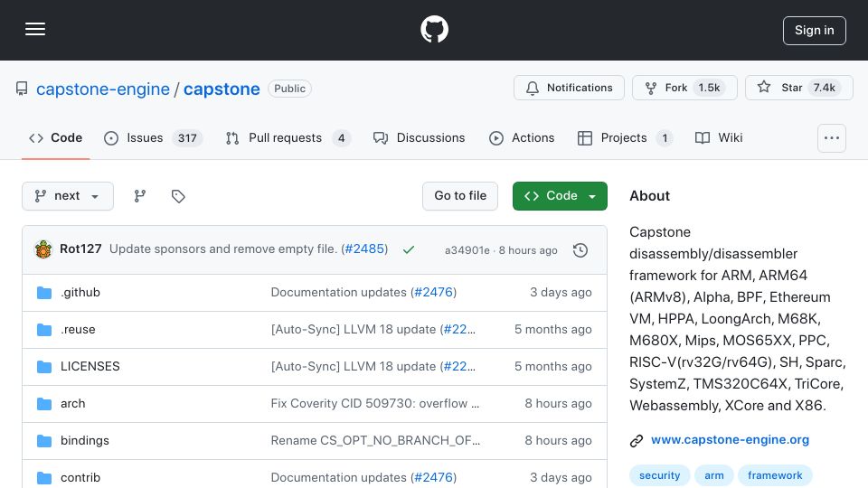Select the security topic tag

click(x=659, y=475)
